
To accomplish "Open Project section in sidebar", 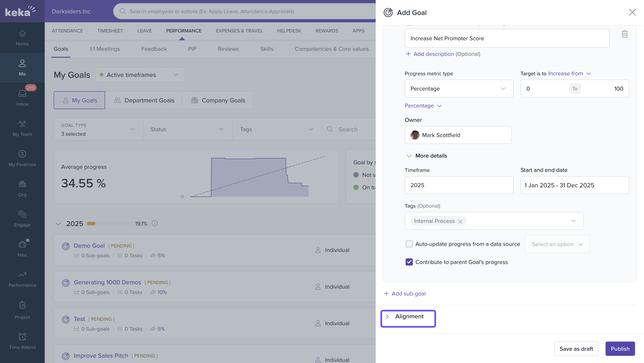I will (x=22, y=310).
